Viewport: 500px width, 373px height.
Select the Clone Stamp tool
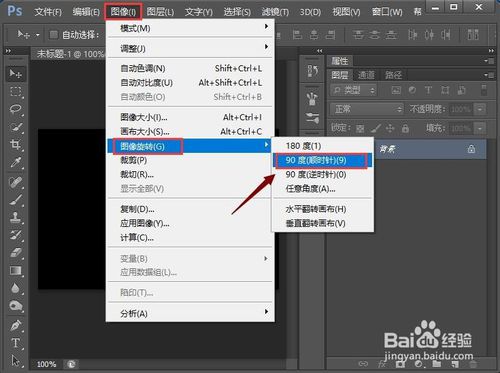tap(15, 218)
